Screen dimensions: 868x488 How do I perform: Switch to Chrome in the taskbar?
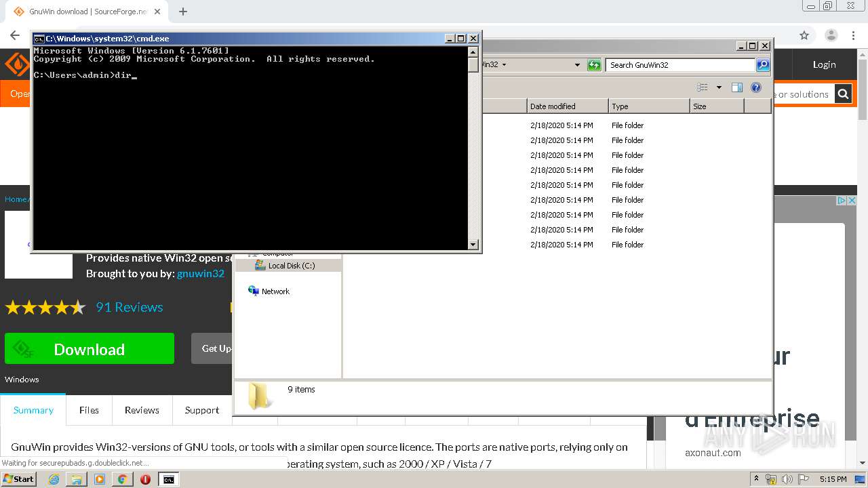pos(122,479)
